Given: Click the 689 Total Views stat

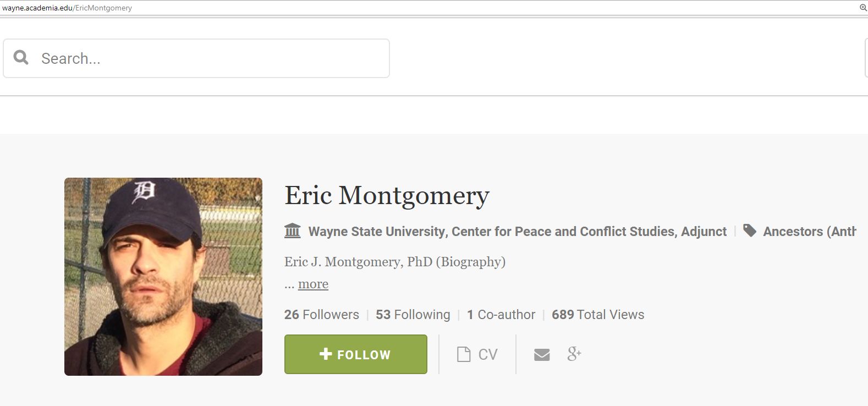Looking at the screenshot, I should (x=598, y=314).
